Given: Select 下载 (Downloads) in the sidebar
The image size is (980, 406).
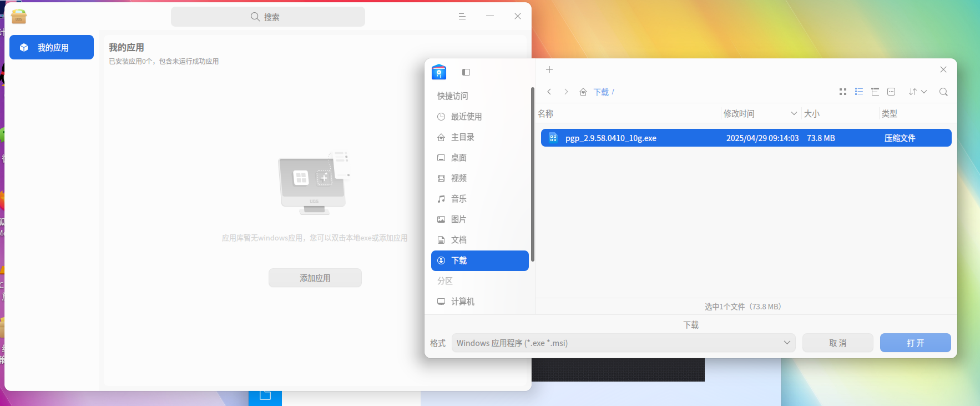Looking at the screenshot, I should coord(480,260).
